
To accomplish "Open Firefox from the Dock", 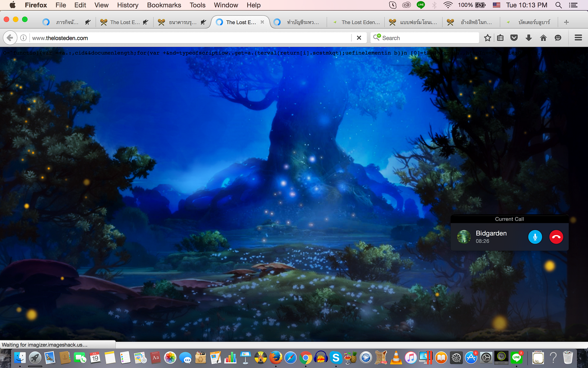I will 276,358.
